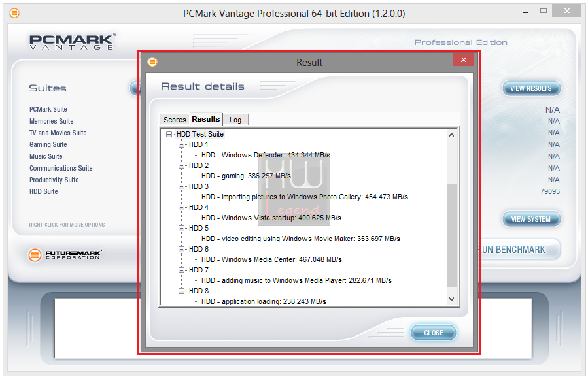The image size is (588, 379).
Task: Collapse the HDD Test Suite root node
Action: (169, 134)
